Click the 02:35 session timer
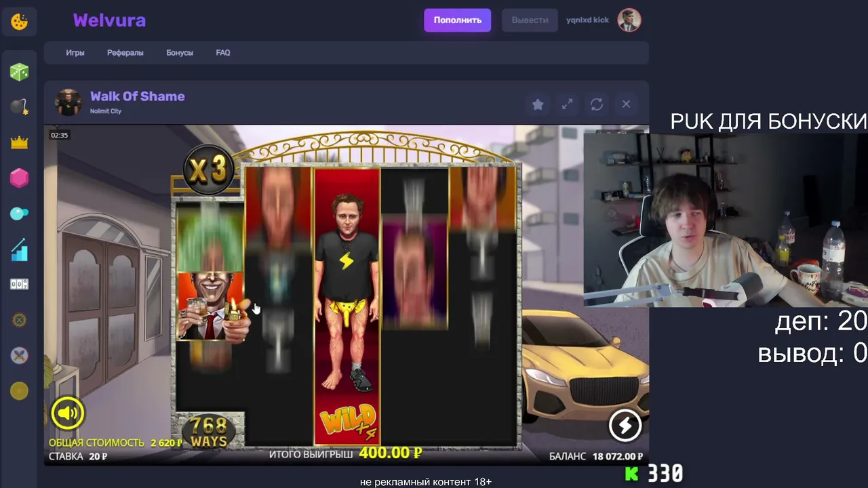This screenshot has width=868, height=488. pyautogui.click(x=60, y=135)
